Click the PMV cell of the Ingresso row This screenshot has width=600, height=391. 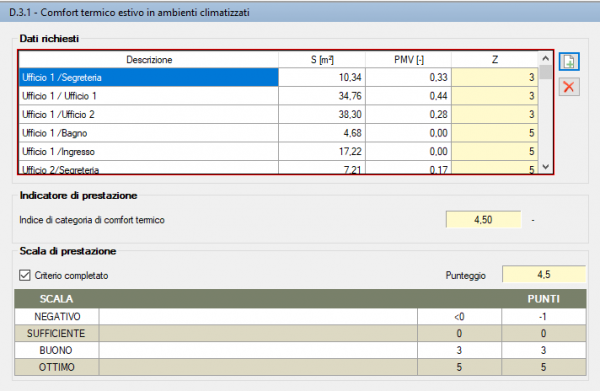click(x=409, y=152)
